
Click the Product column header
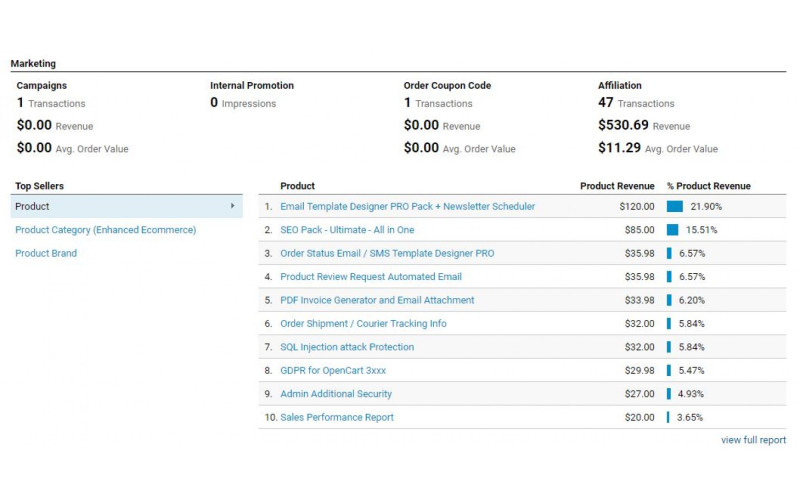[297, 186]
